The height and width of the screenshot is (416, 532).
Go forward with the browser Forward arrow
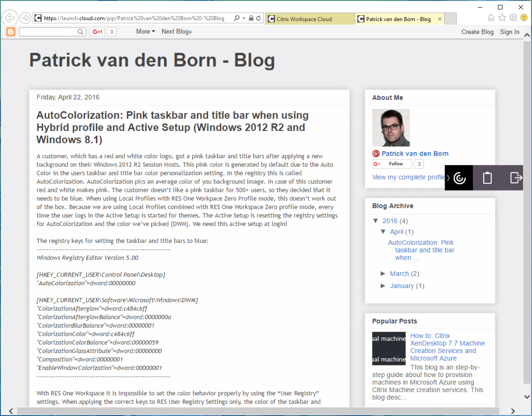(25, 18)
